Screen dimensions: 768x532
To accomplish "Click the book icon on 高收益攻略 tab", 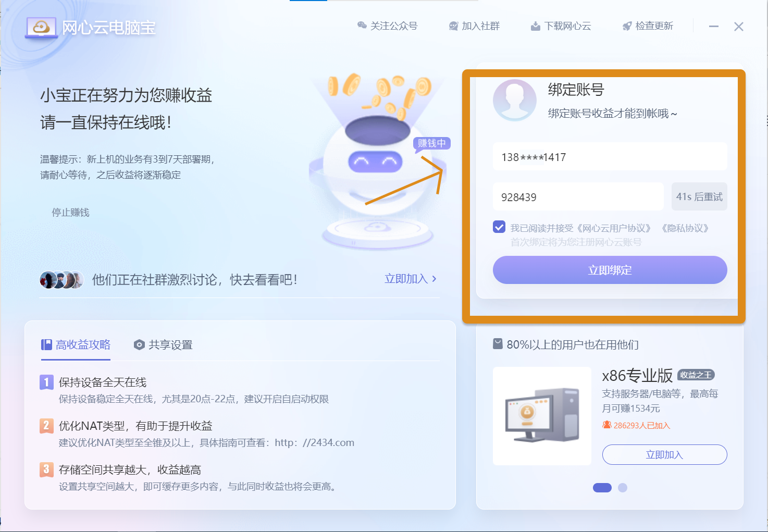I will pos(46,344).
